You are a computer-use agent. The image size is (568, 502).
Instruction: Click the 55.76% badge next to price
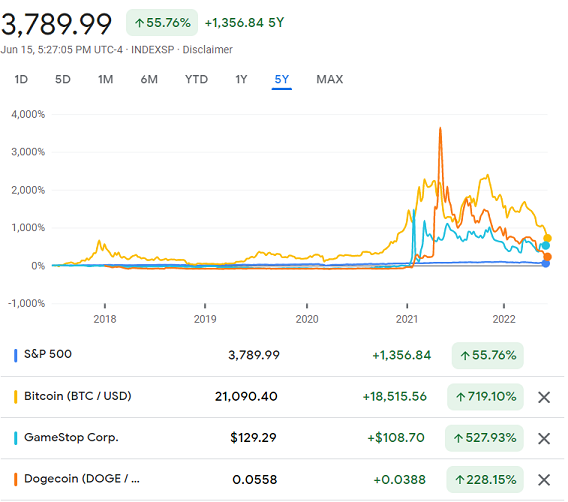pyautogui.click(x=162, y=23)
